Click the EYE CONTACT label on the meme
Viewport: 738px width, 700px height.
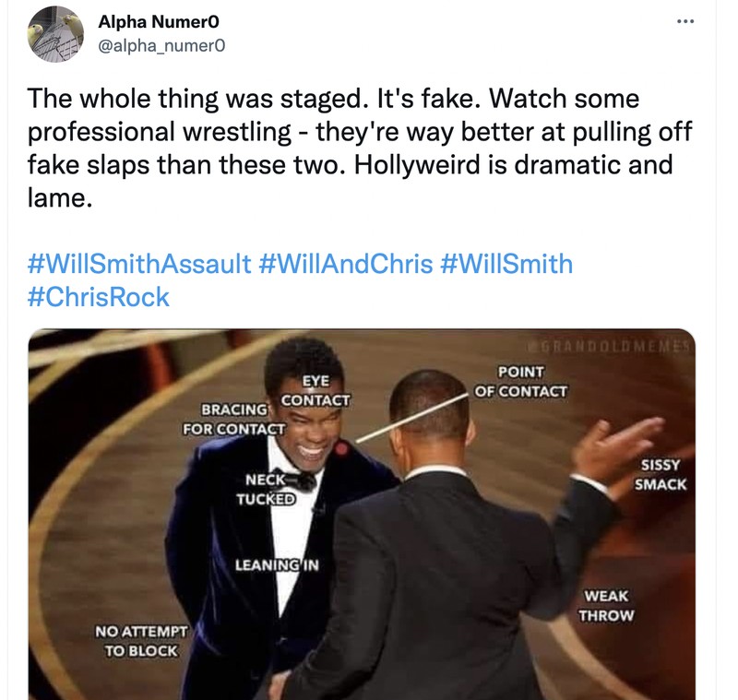pyautogui.click(x=318, y=390)
